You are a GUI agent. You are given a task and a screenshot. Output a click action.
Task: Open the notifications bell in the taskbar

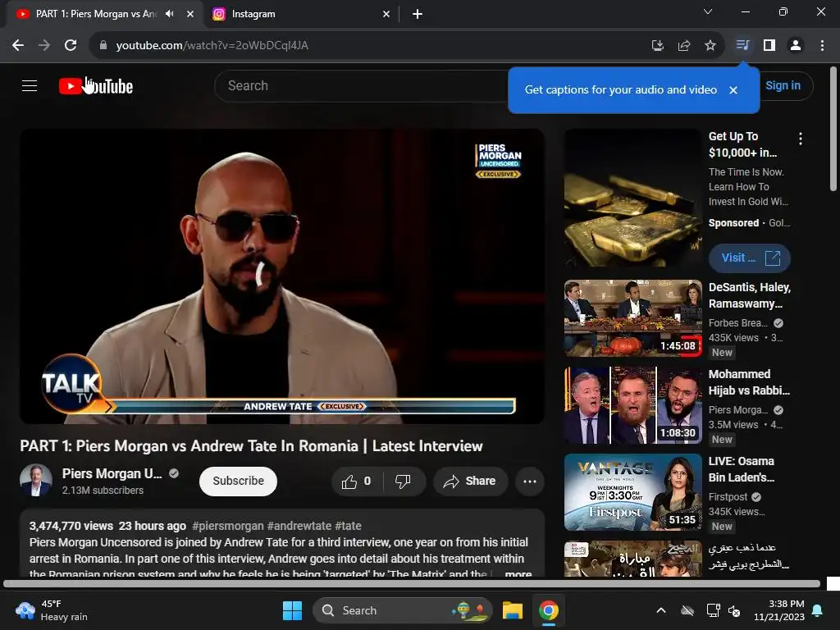(x=818, y=610)
